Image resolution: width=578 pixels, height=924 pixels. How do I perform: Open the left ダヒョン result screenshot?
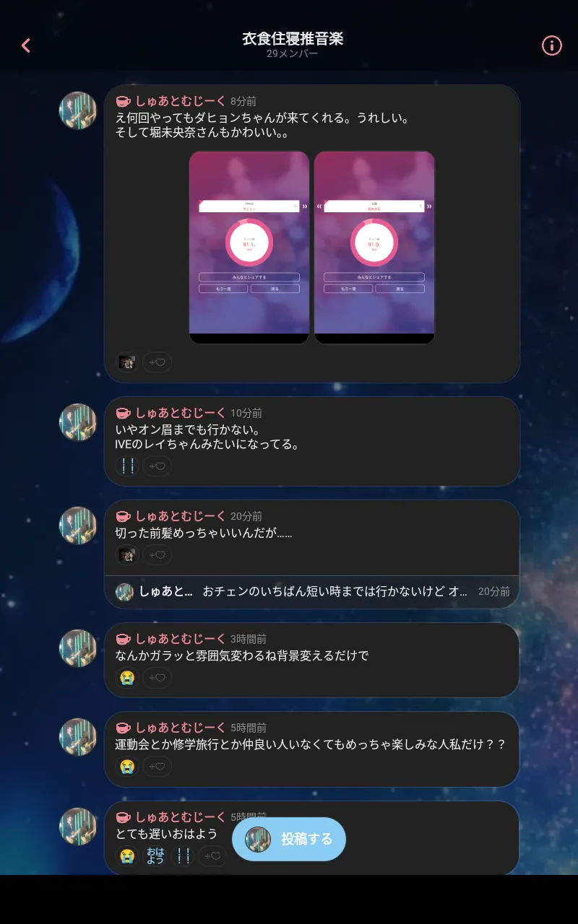click(x=249, y=248)
